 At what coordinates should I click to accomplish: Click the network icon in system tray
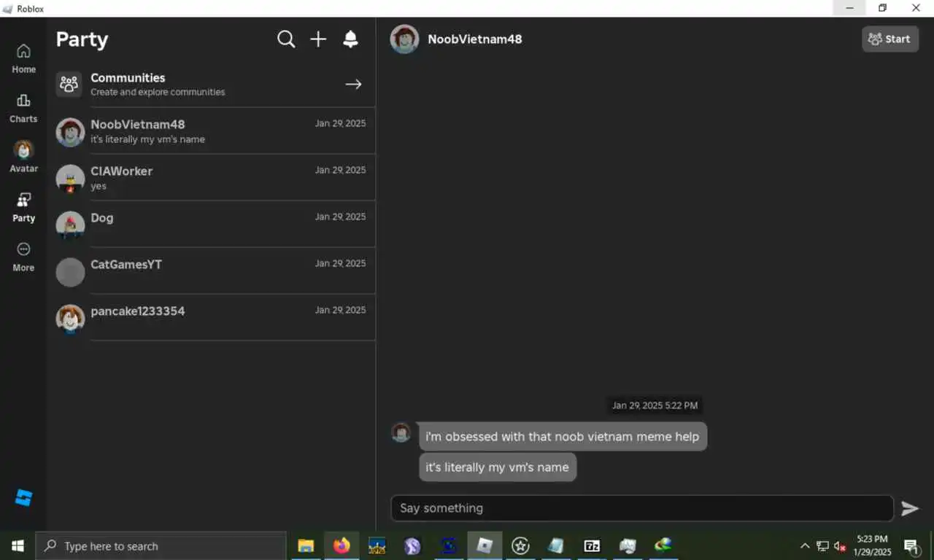point(822,546)
